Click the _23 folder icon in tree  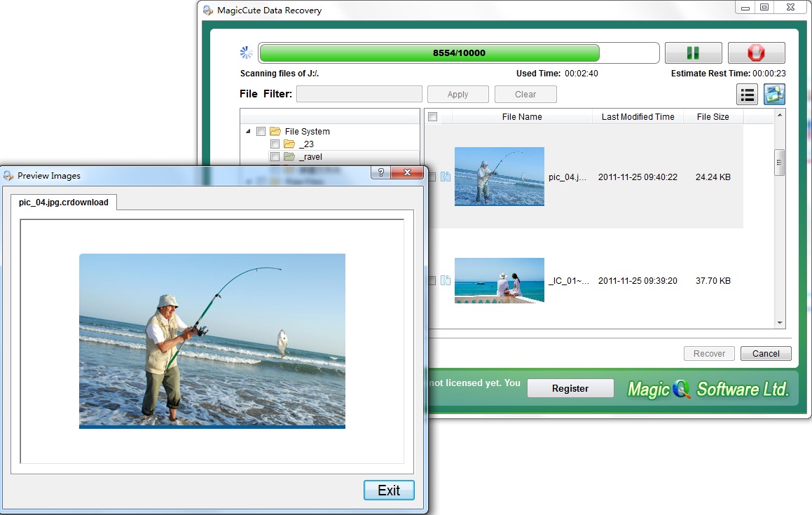[x=289, y=144]
